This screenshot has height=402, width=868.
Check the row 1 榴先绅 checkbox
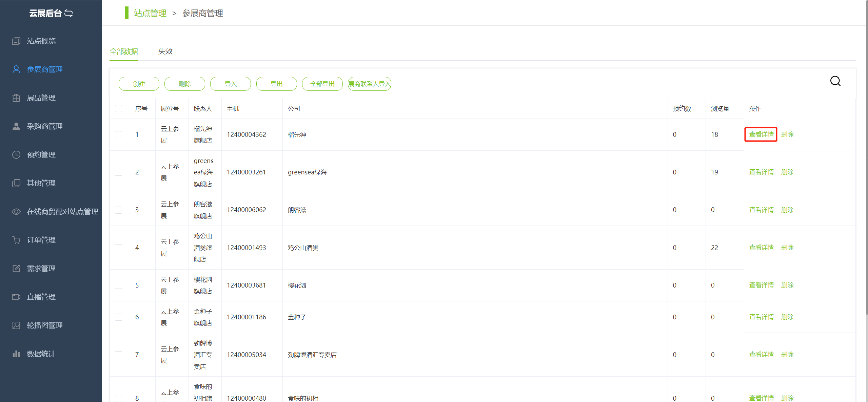[118, 134]
